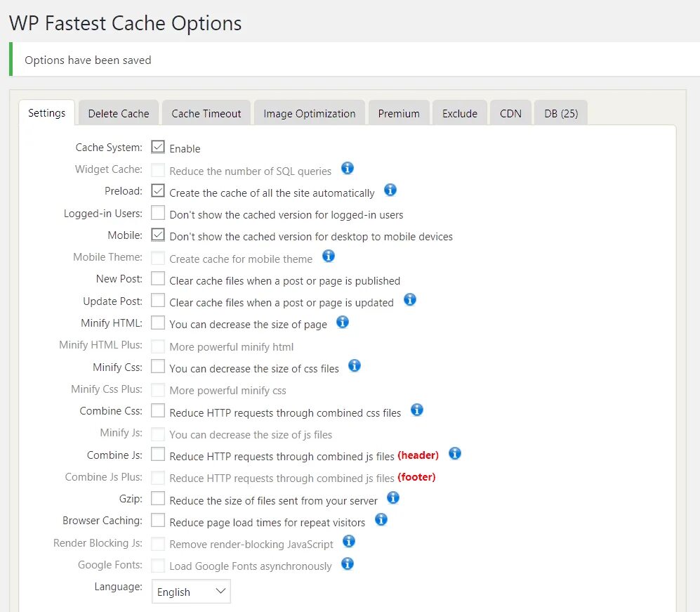Open the Cache Timeout tab
Image resolution: width=700 pixels, height=612 pixels.
[206, 113]
